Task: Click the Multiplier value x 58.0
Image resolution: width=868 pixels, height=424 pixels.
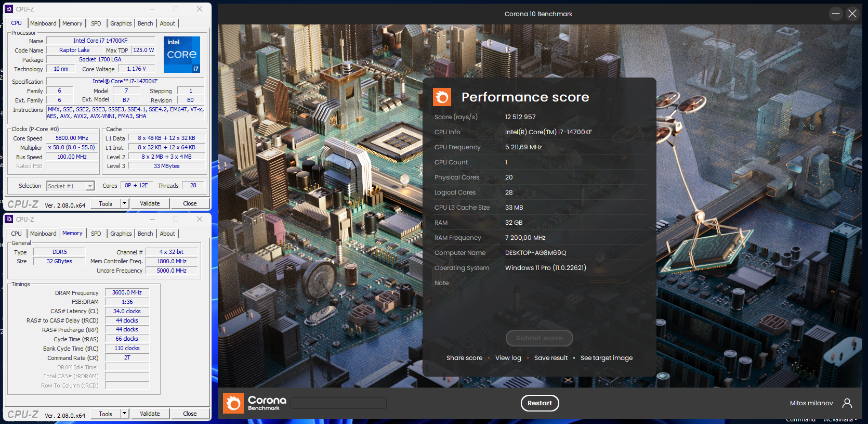Action: [x=72, y=147]
